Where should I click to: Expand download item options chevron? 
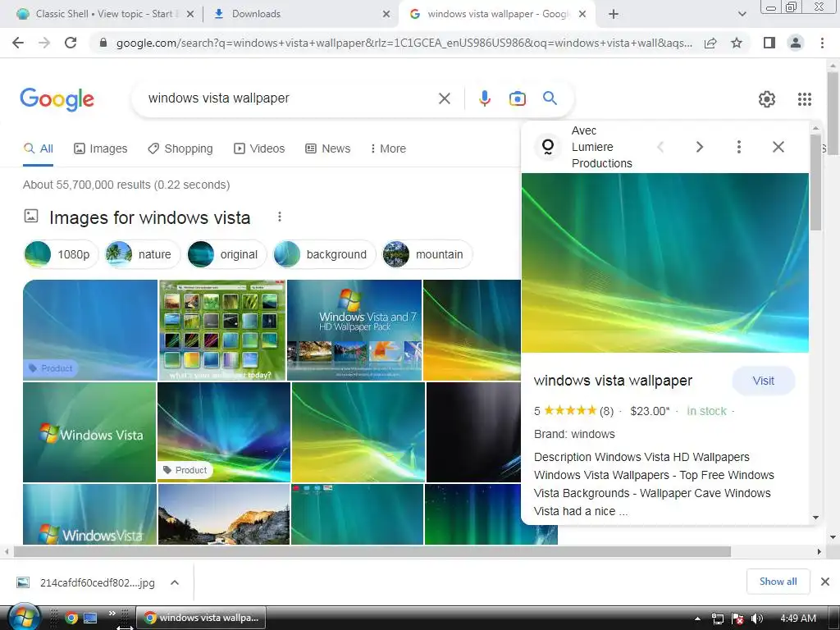point(174,582)
